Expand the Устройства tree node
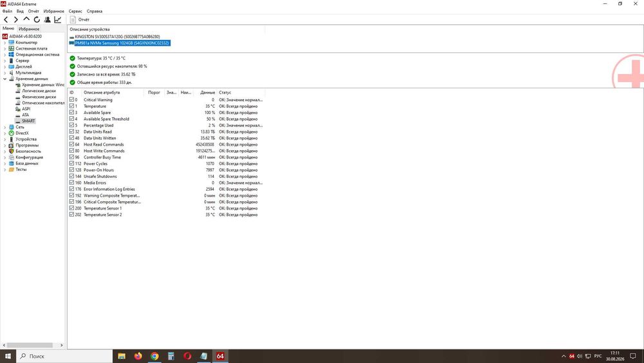This screenshot has width=644, height=363. [x=5, y=139]
